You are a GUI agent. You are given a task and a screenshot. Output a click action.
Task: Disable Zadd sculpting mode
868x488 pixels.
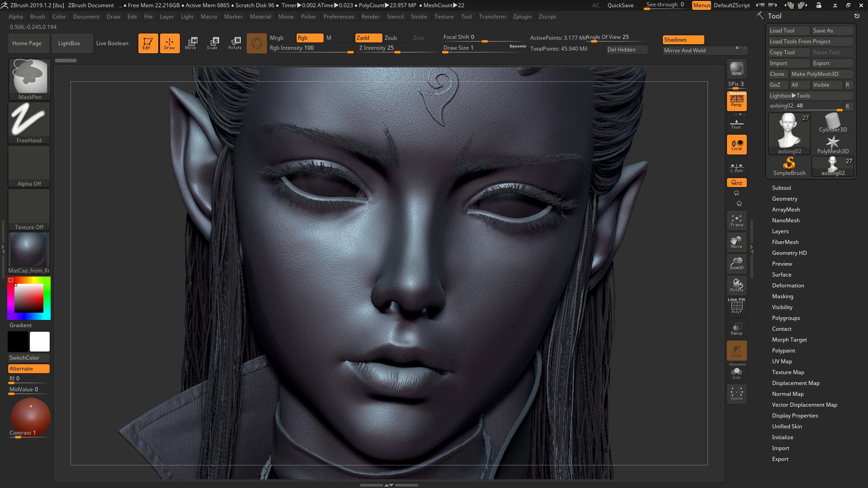coord(368,38)
